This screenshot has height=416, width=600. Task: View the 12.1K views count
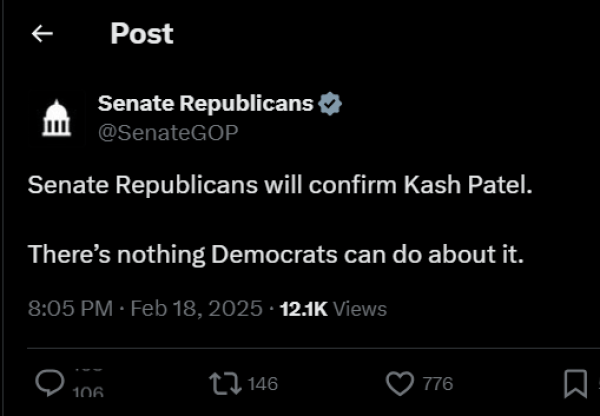pos(304,309)
